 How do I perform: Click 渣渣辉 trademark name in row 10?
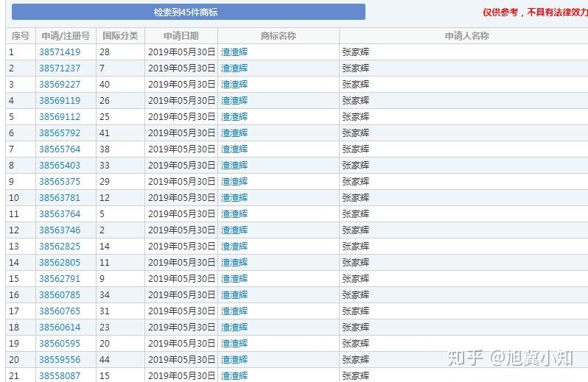coord(234,198)
